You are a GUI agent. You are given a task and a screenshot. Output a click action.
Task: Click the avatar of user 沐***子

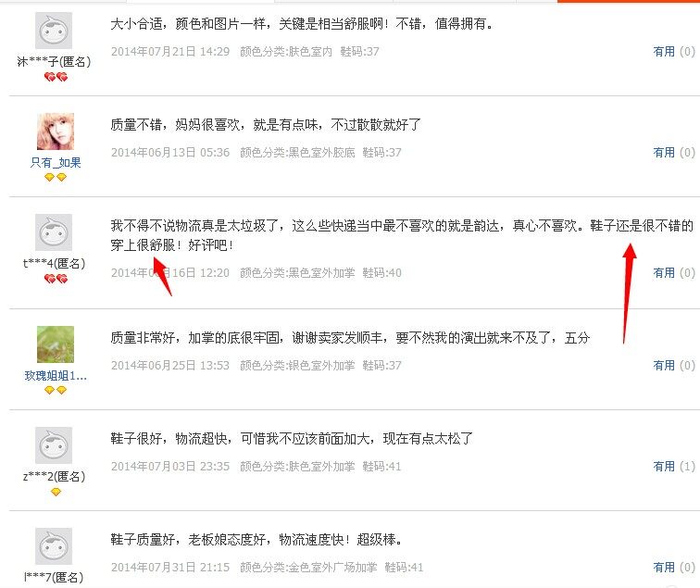[x=54, y=31]
